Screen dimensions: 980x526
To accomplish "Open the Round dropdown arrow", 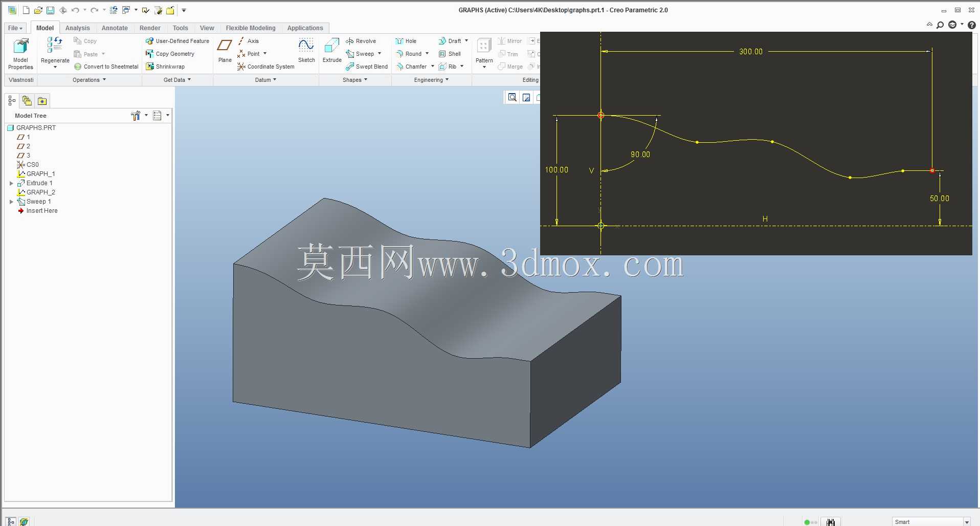I will (x=427, y=54).
